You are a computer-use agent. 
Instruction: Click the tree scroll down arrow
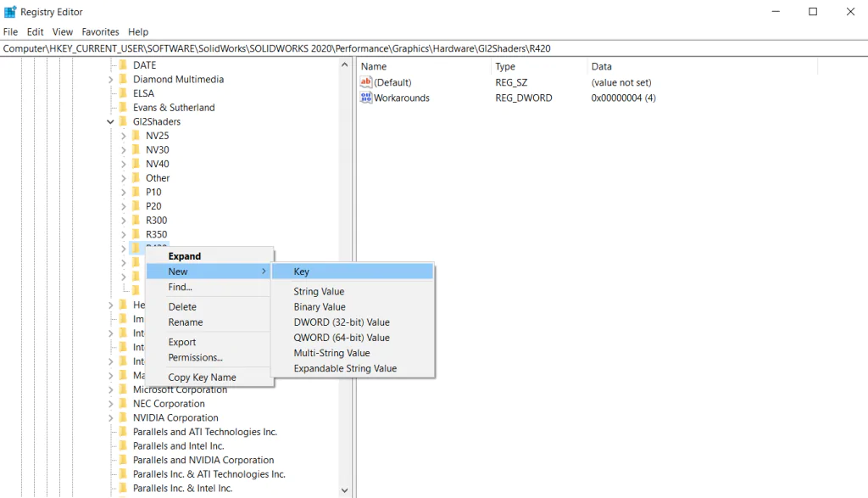[x=344, y=490]
